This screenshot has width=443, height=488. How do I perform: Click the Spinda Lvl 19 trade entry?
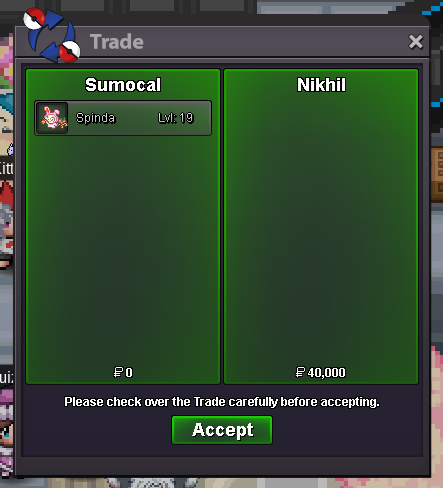(123, 118)
